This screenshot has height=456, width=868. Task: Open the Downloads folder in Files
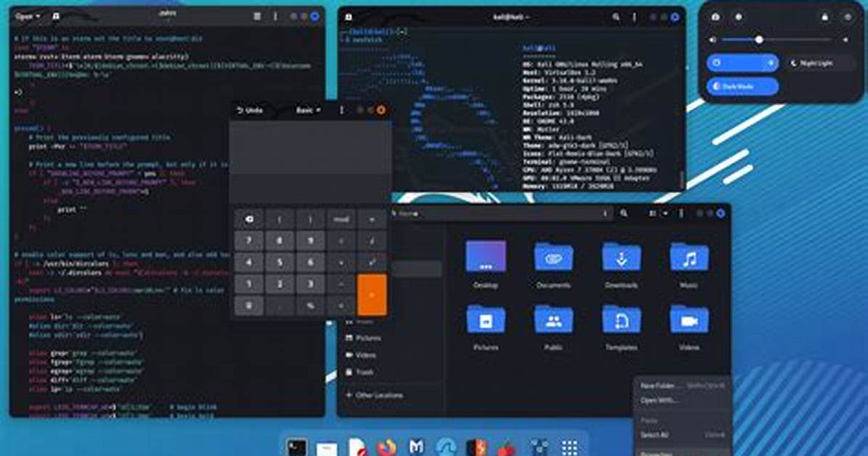pyautogui.click(x=621, y=258)
